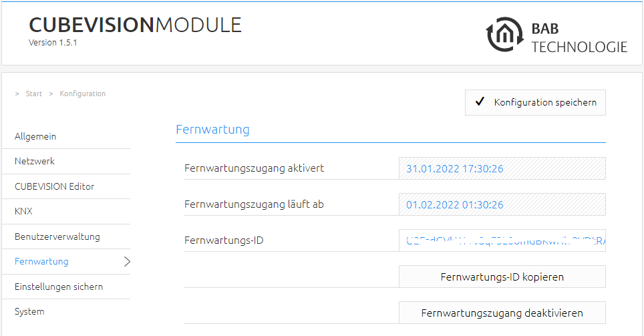Click the Fernwartungszugang aktivert label
644x336 pixels.
tap(254, 168)
